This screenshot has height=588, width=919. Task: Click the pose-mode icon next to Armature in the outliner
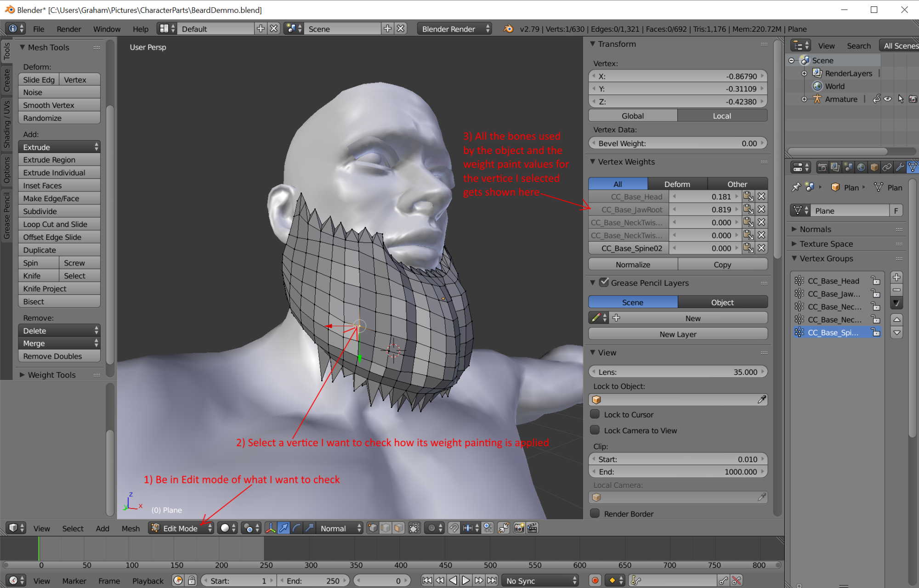click(x=877, y=99)
